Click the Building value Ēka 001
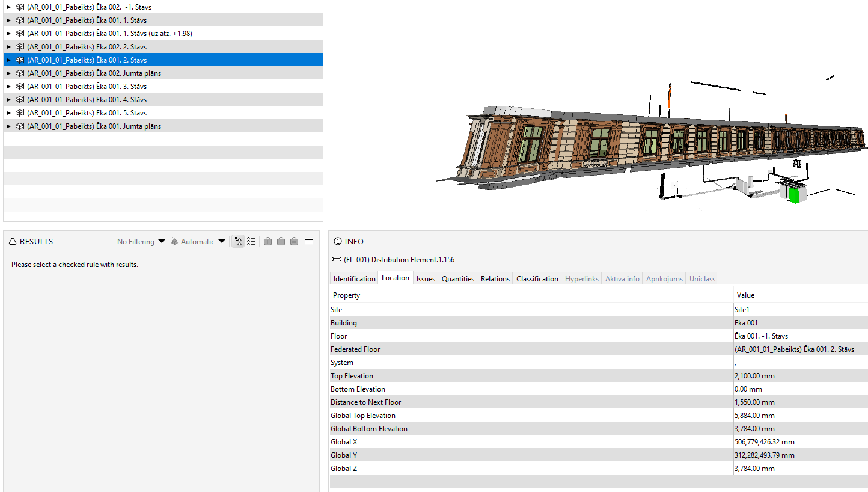 (x=801, y=323)
